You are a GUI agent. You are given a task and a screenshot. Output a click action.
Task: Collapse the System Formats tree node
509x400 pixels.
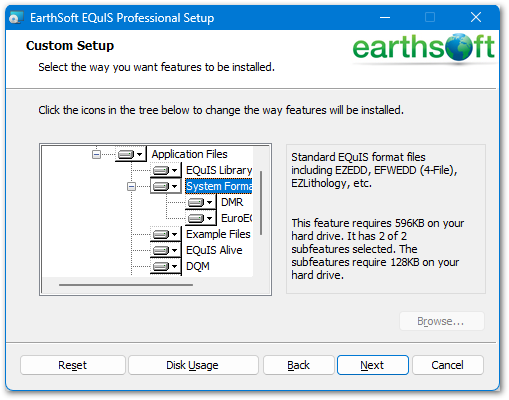(131, 186)
